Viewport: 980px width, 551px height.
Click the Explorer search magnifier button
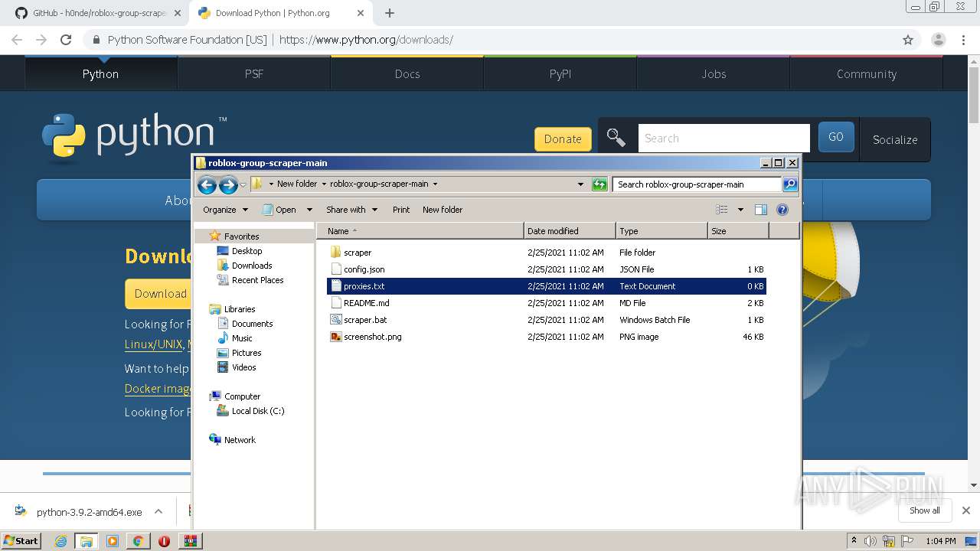click(x=790, y=184)
